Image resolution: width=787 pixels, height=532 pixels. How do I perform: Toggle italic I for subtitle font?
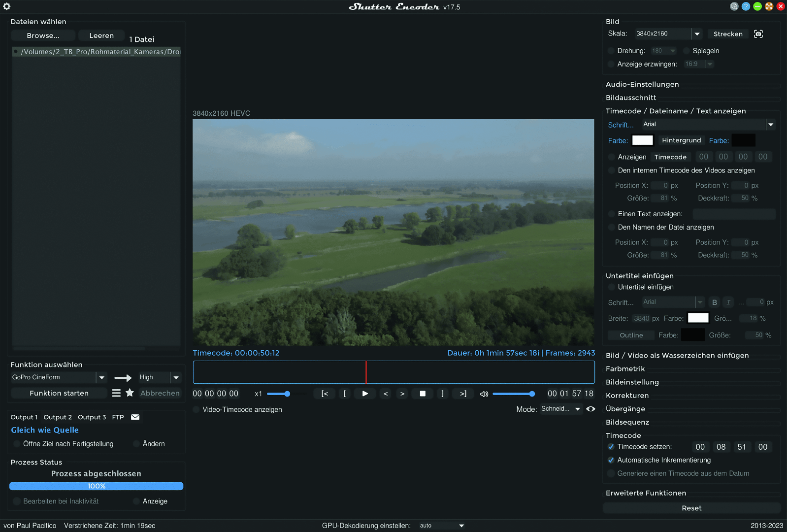(728, 302)
